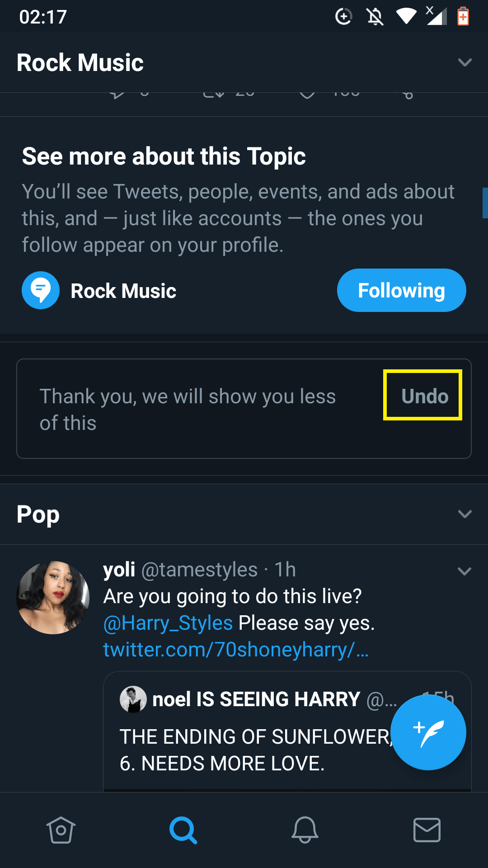This screenshot has height=868, width=488.
Task: Open yoli's profile picture
Action: point(53,597)
